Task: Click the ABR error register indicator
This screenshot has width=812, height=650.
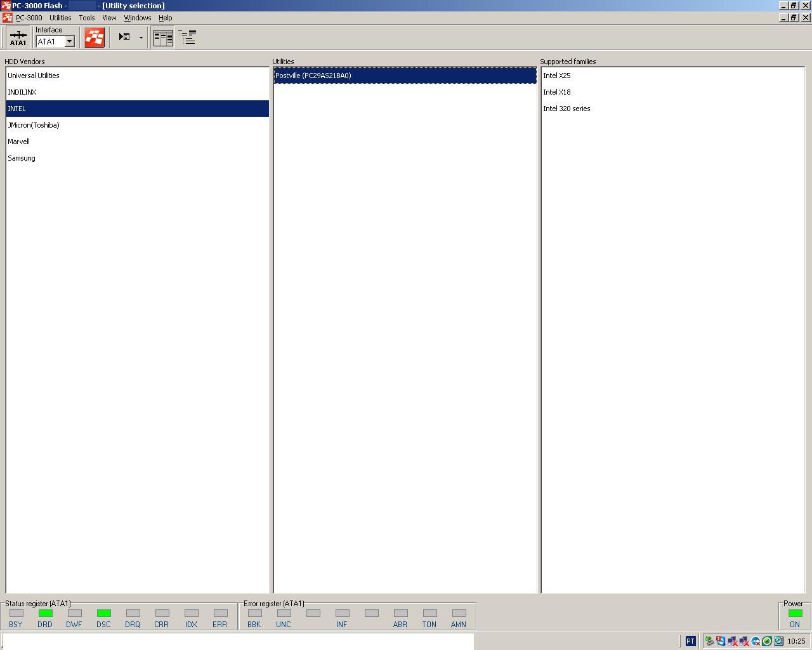Action: pyautogui.click(x=401, y=613)
